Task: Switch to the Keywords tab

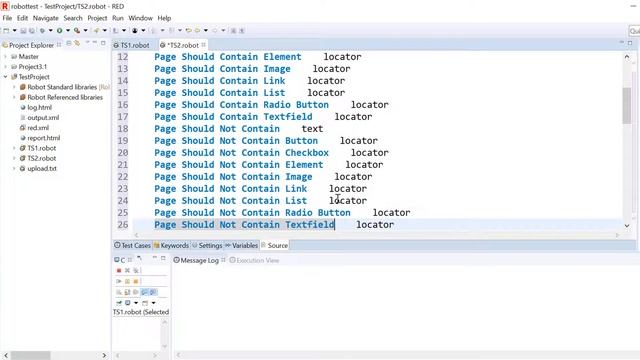Action: click(171, 245)
